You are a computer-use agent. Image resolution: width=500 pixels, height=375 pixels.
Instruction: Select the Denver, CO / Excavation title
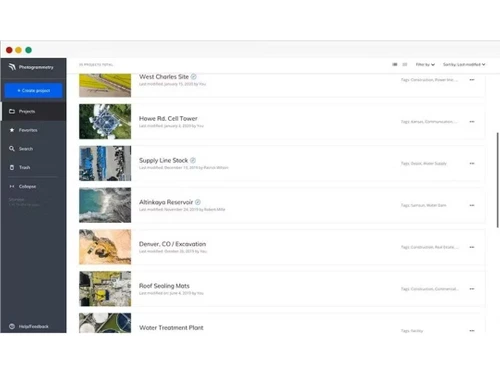[172, 244]
